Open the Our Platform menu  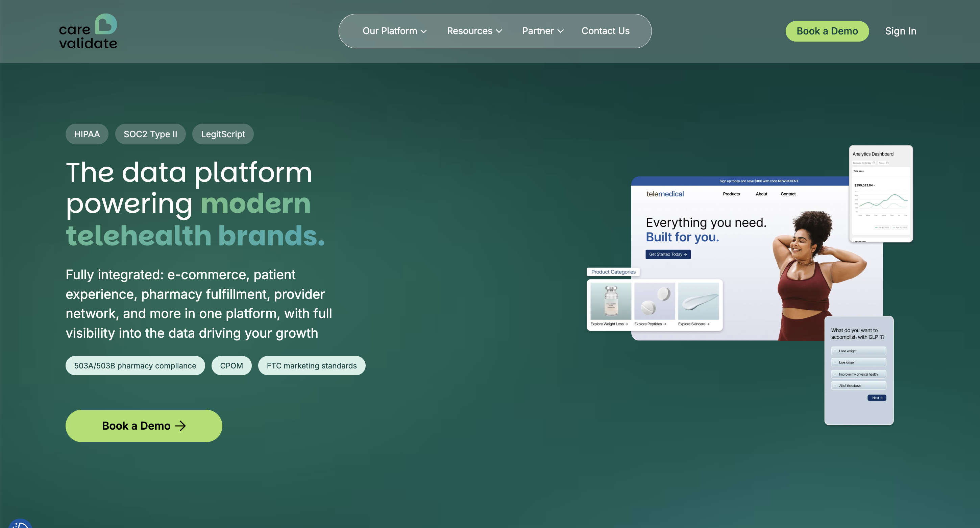point(394,31)
